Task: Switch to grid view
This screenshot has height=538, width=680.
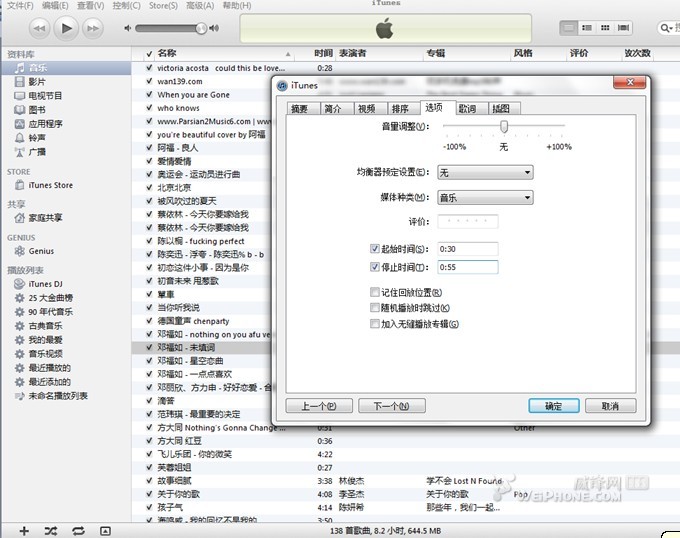Action: [605, 28]
